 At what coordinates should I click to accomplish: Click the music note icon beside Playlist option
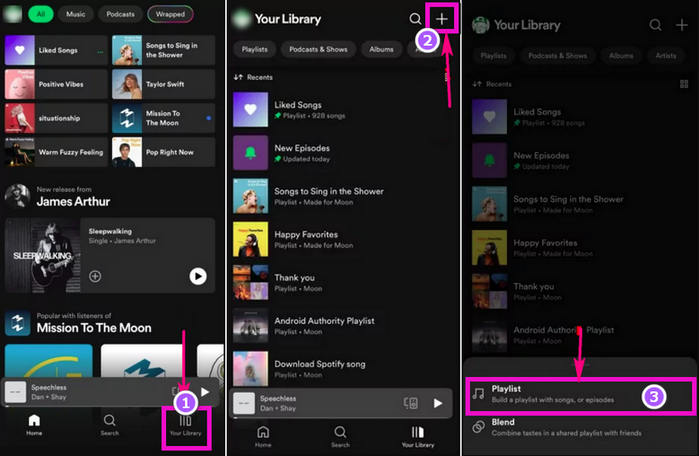coord(479,394)
